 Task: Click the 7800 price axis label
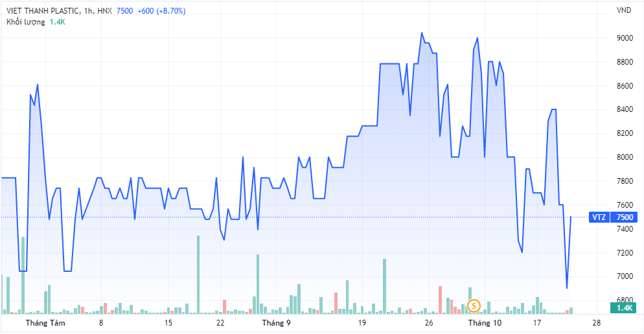click(x=625, y=181)
